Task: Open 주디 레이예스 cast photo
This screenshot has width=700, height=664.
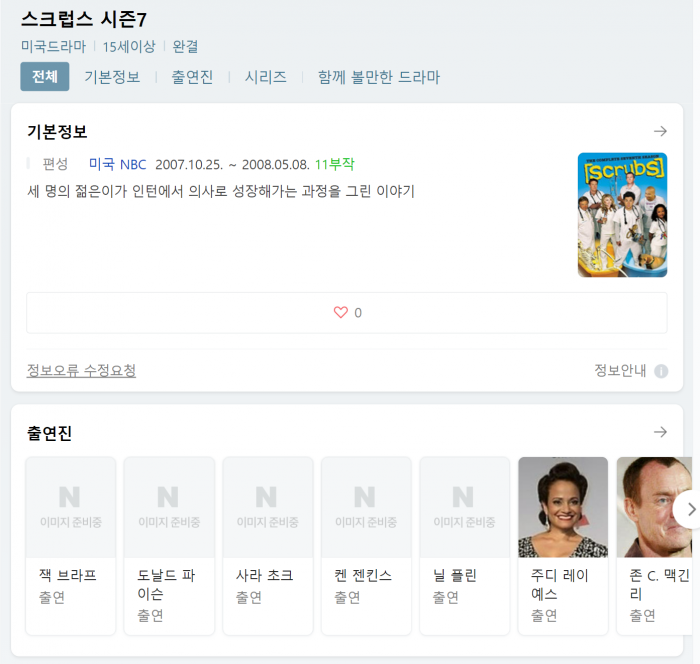Action: click(563, 507)
